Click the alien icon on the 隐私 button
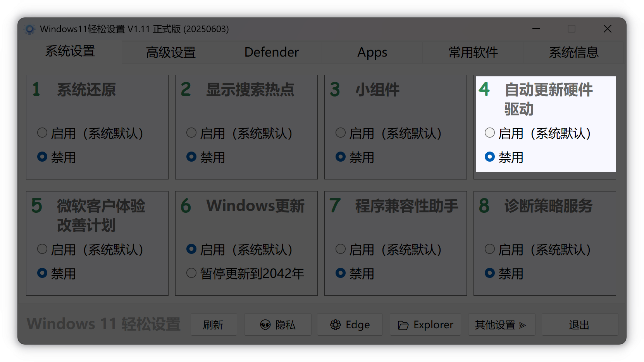Image resolution: width=644 pixels, height=362 pixels. coord(265,325)
